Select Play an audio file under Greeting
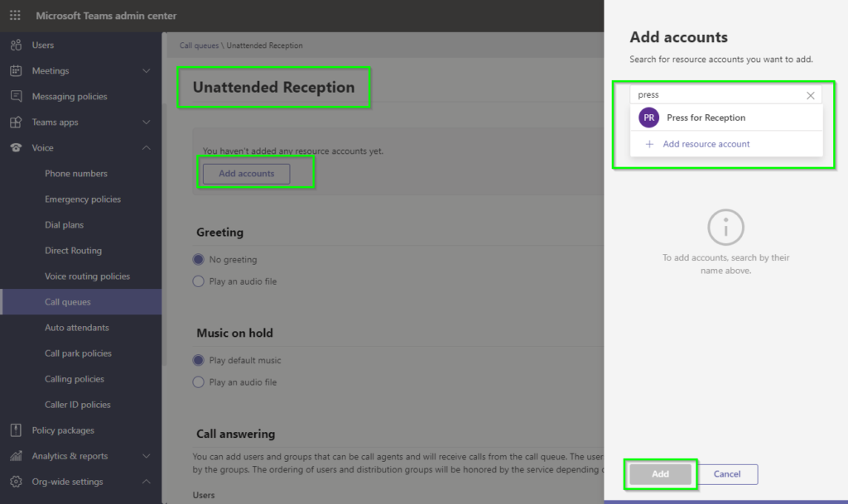The image size is (848, 504). pyautogui.click(x=198, y=281)
